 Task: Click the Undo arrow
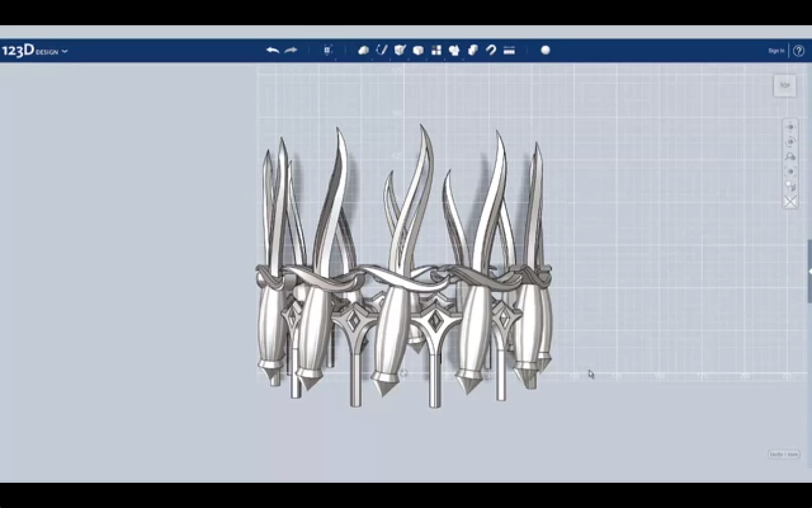click(x=273, y=50)
